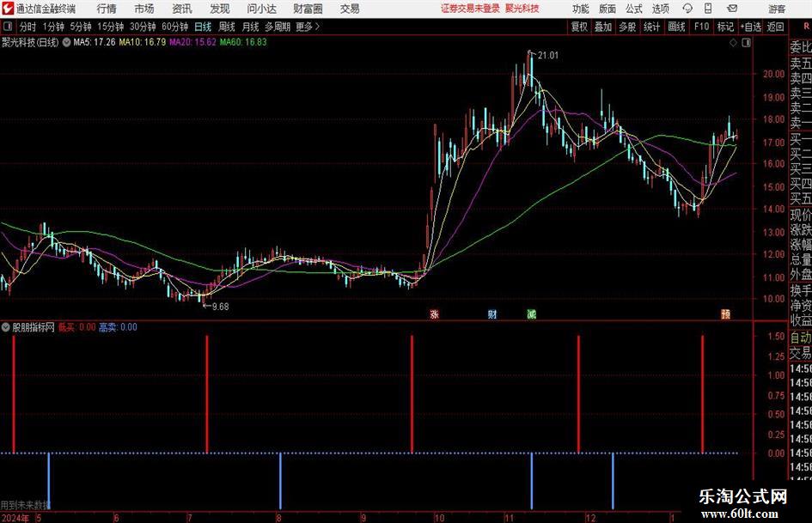
Task: Click the 复权 toolbar button
Action: coord(579,27)
